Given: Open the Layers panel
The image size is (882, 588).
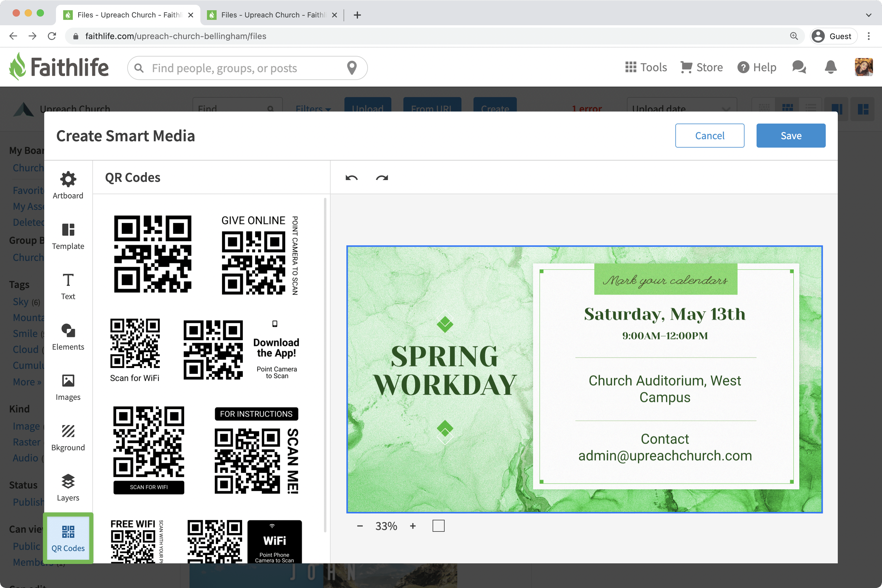Looking at the screenshot, I should [68, 488].
